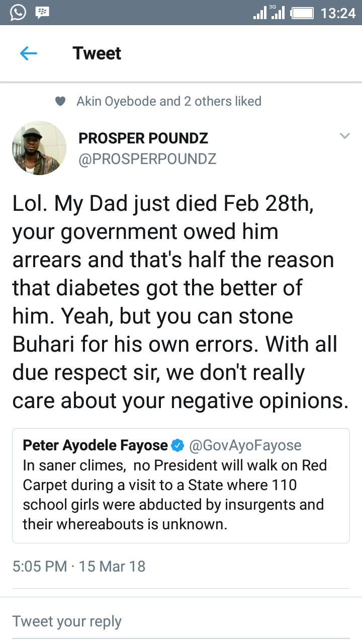Tap the heart icon beside liked notice
This screenshot has height=644, width=362.
(60, 101)
